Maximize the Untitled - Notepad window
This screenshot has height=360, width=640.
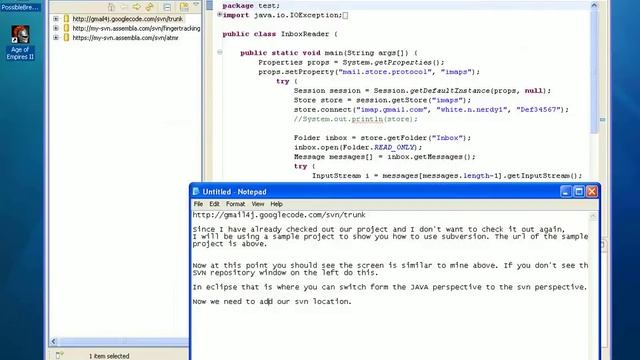[579, 191]
